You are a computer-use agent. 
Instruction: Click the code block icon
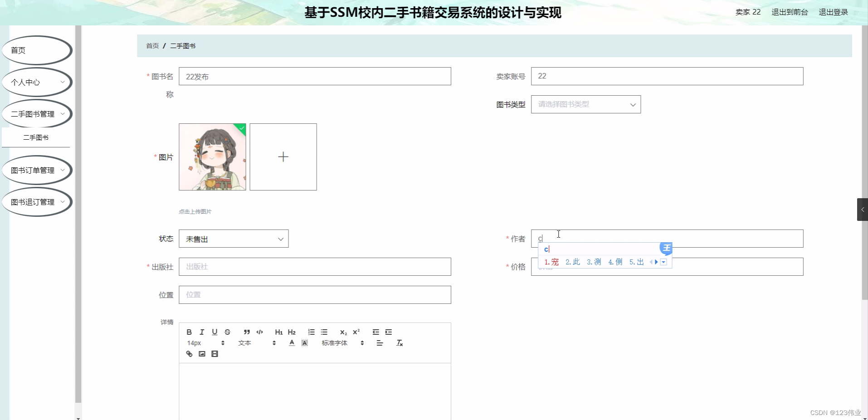coord(259,332)
